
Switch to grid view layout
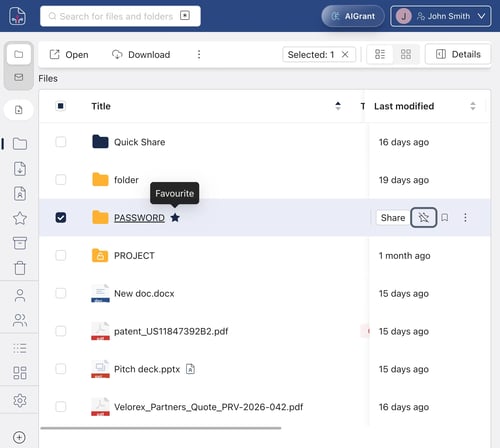point(406,54)
